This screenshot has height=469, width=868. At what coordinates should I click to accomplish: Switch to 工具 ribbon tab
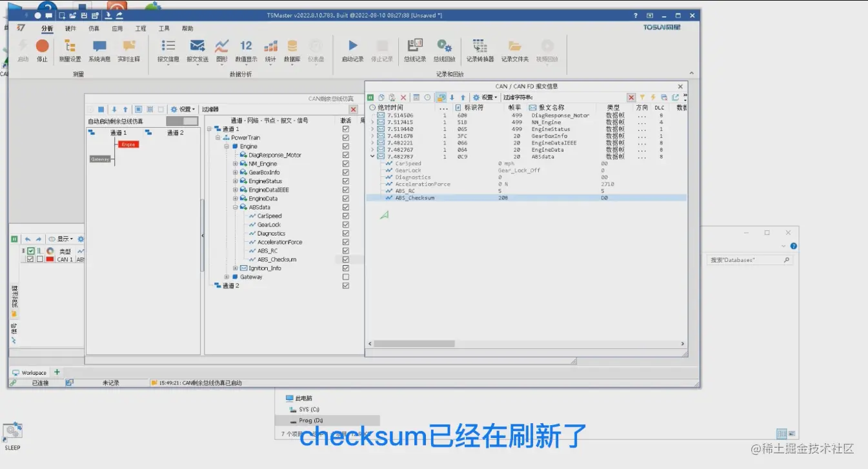click(164, 28)
